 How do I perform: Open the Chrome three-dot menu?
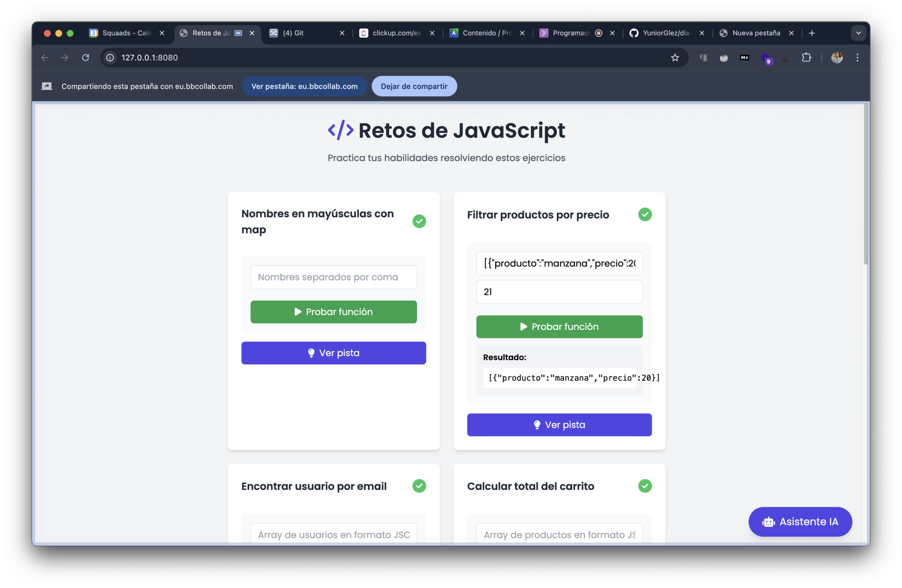tap(857, 57)
